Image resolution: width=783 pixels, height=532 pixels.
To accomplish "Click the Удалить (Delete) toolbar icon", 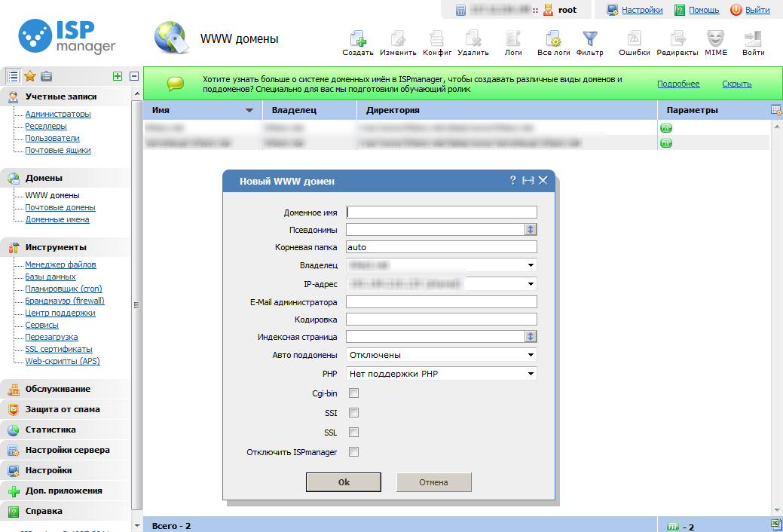I will (473, 39).
